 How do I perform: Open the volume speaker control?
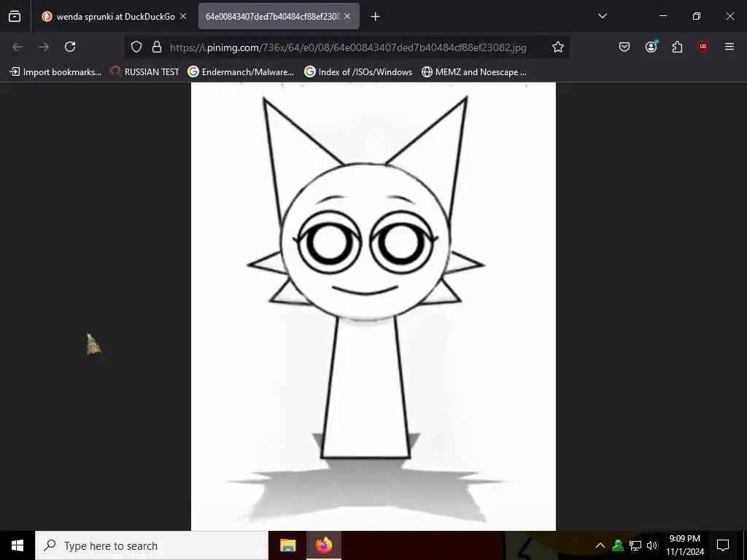coord(652,545)
